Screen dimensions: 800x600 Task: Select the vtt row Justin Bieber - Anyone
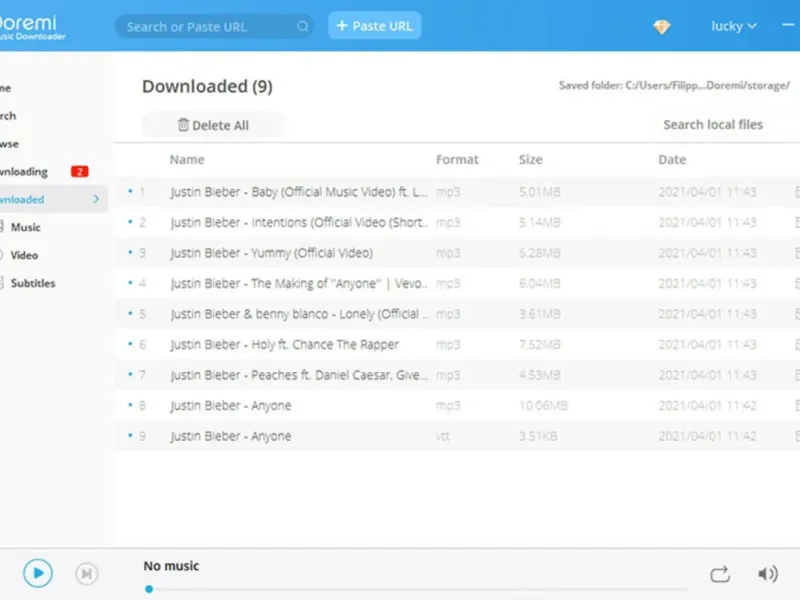click(457, 436)
